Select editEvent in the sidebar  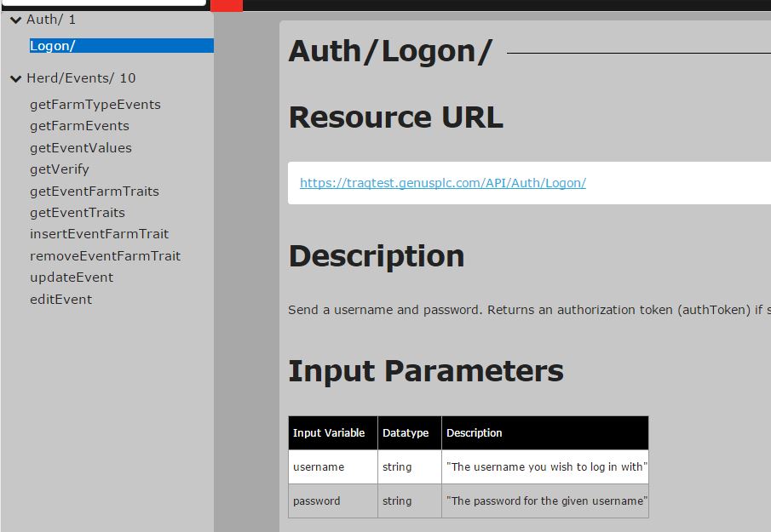click(60, 300)
